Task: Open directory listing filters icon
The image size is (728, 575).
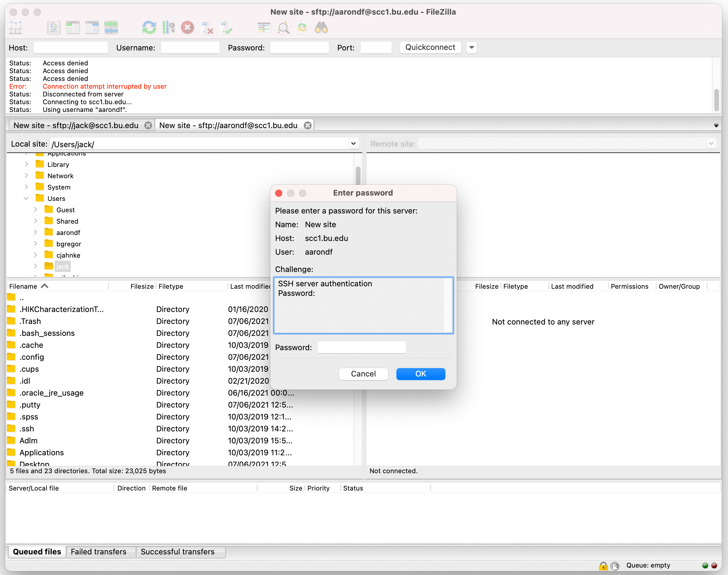Action: [x=264, y=27]
